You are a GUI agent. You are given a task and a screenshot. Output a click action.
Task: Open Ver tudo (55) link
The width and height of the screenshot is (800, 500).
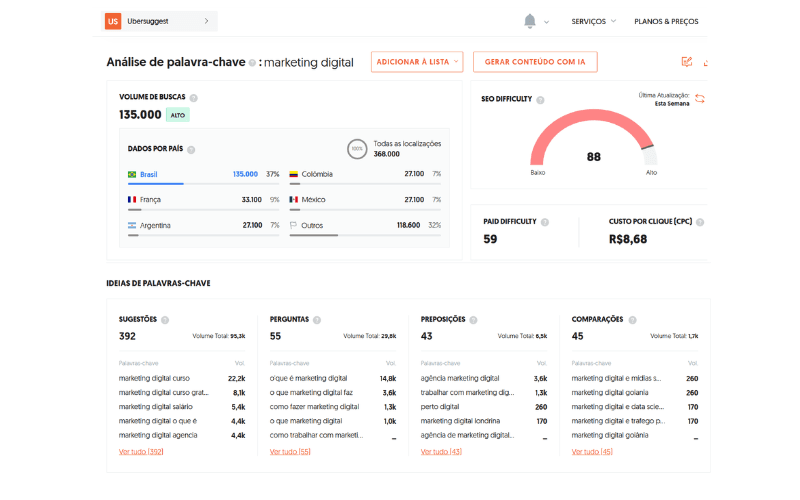pos(290,452)
